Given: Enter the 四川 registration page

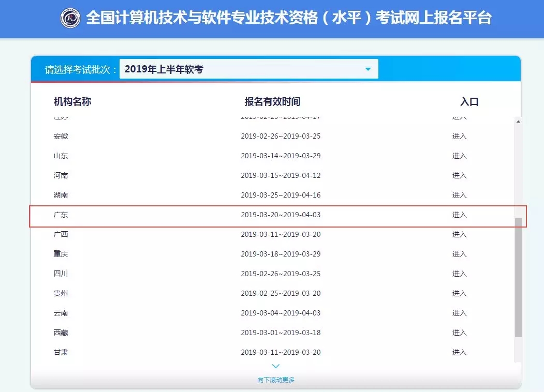Looking at the screenshot, I should (x=459, y=274).
